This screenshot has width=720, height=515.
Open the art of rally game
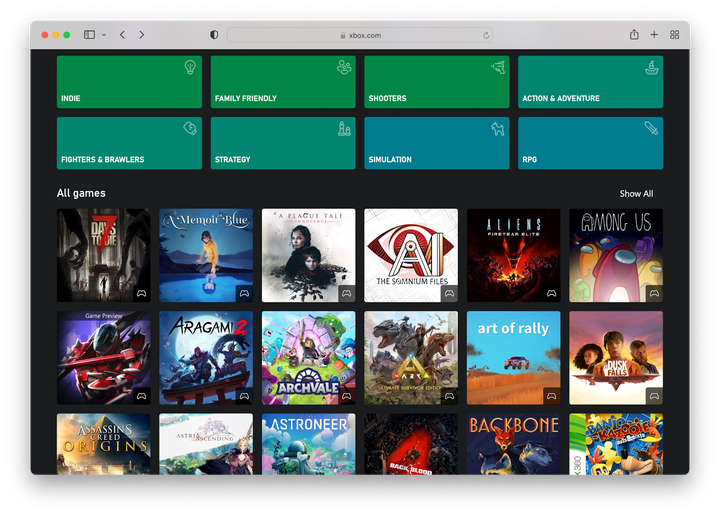coord(513,358)
